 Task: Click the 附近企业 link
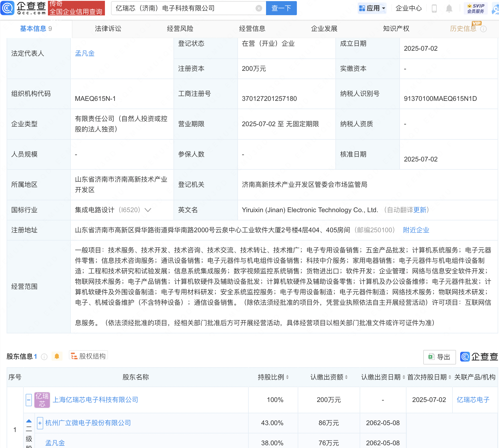coord(416,230)
